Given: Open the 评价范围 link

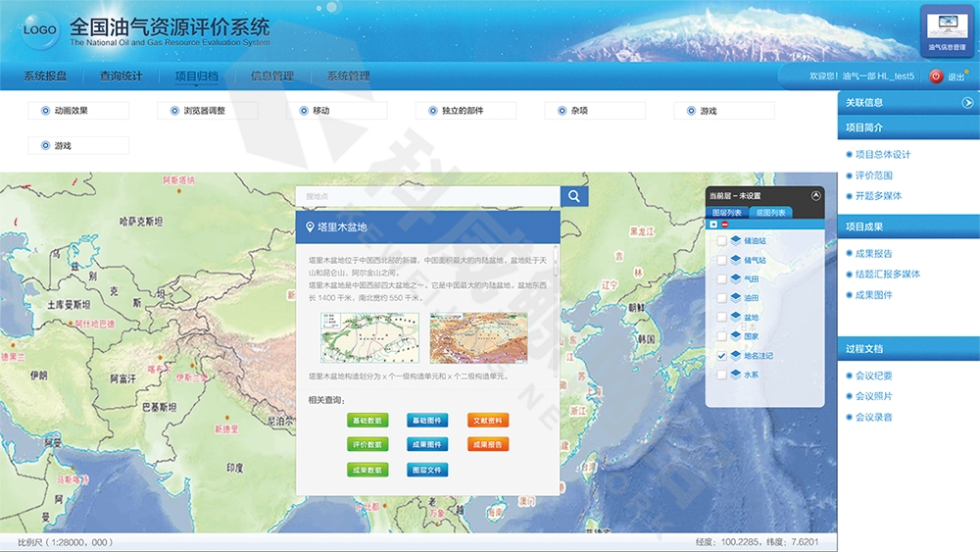Looking at the screenshot, I should coord(874,176).
